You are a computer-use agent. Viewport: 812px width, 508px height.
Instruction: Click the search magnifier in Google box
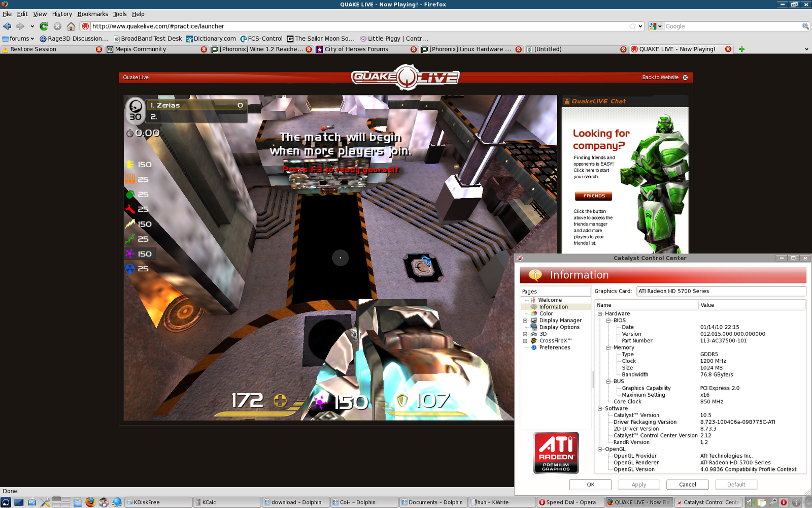[x=805, y=26]
